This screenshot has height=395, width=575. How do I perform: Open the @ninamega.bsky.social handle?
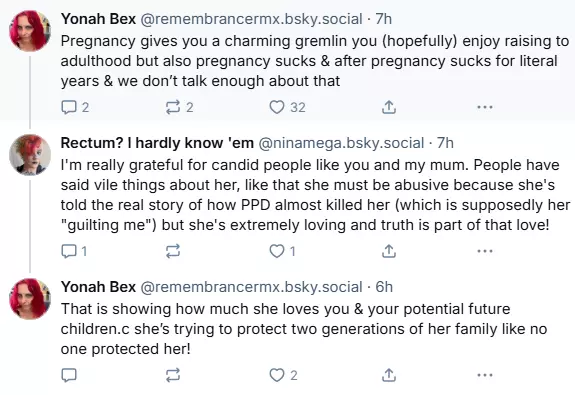click(x=341, y=143)
